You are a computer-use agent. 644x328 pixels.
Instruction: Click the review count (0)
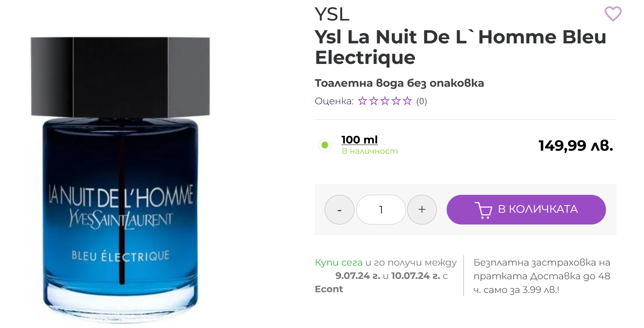click(x=422, y=101)
